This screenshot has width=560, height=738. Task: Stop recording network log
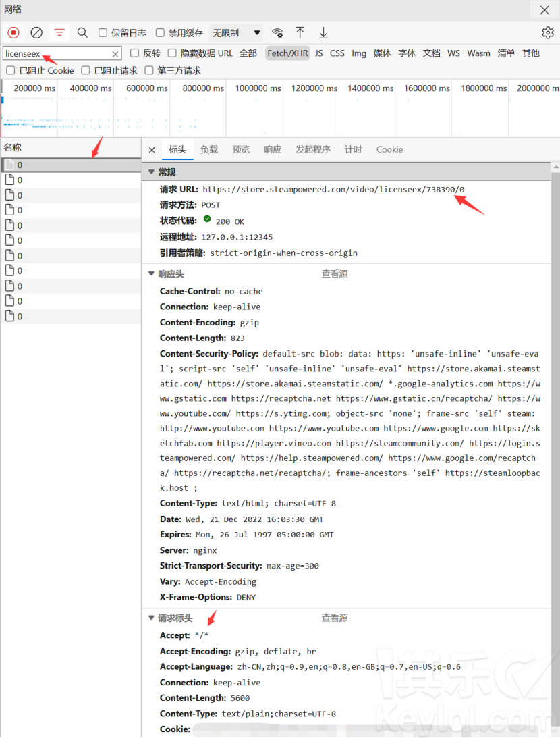13,32
